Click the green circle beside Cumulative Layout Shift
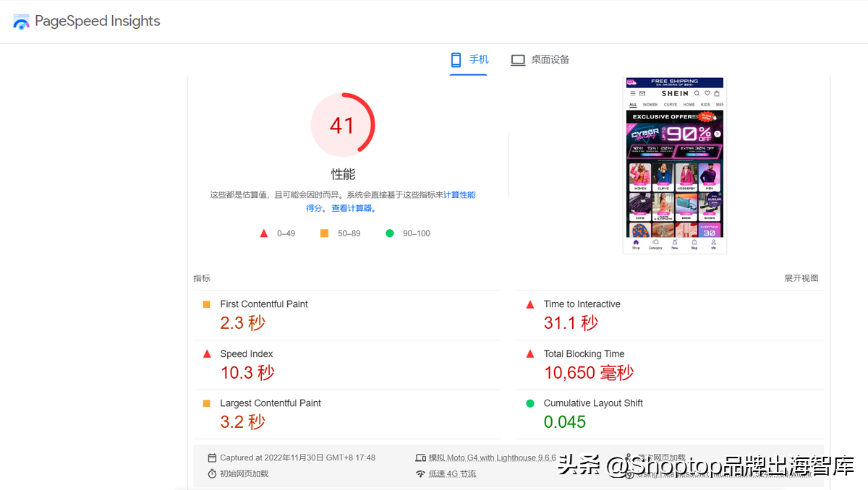Viewport: 868px width, 490px height. pyautogui.click(x=530, y=403)
